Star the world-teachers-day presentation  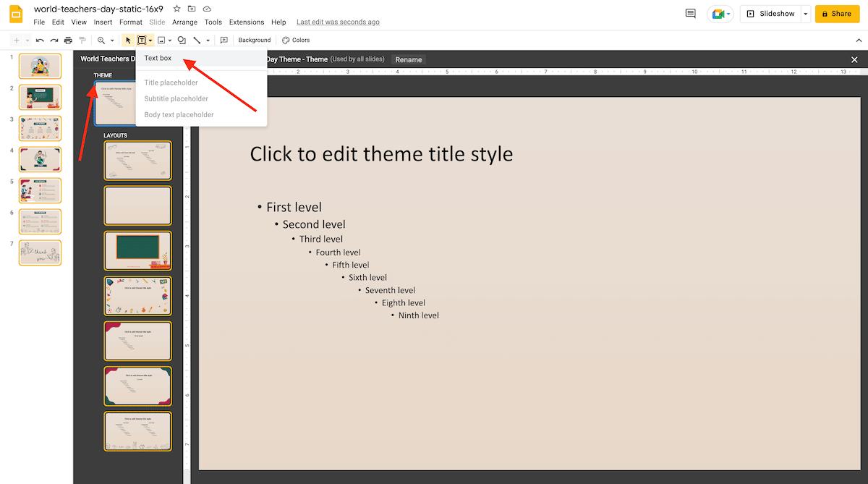pyautogui.click(x=176, y=9)
